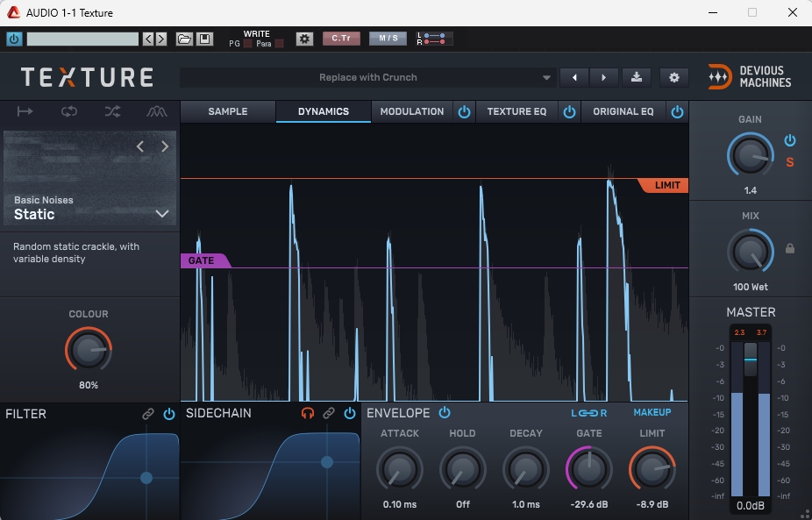
Task: Click the host's floppy disk save icon
Action: (x=204, y=39)
